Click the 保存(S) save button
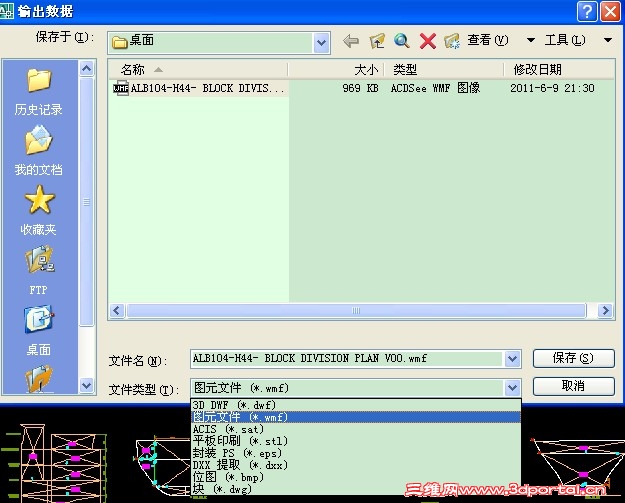 574,358
